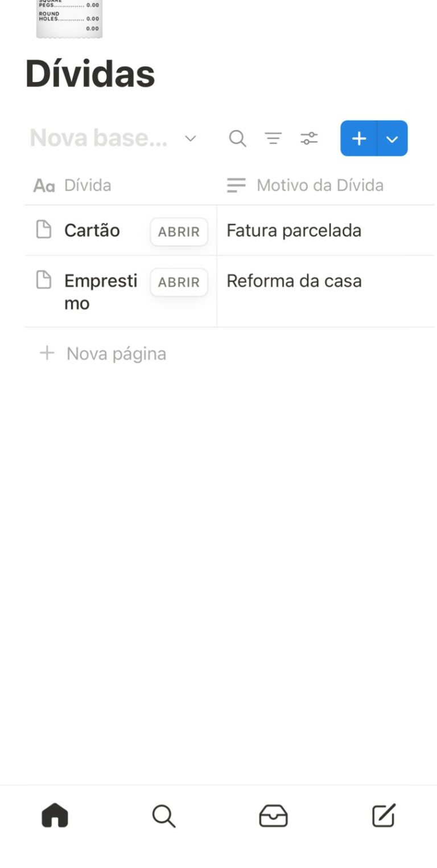Open the Cartão page entry
Image resolution: width=437 pixels, height=868 pixels.
tap(92, 230)
